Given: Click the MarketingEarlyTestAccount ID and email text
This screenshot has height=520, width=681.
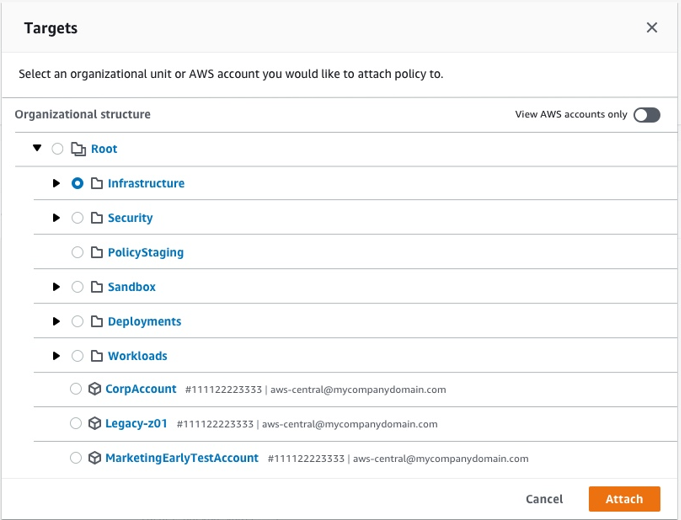Looking at the screenshot, I should [398, 459].
